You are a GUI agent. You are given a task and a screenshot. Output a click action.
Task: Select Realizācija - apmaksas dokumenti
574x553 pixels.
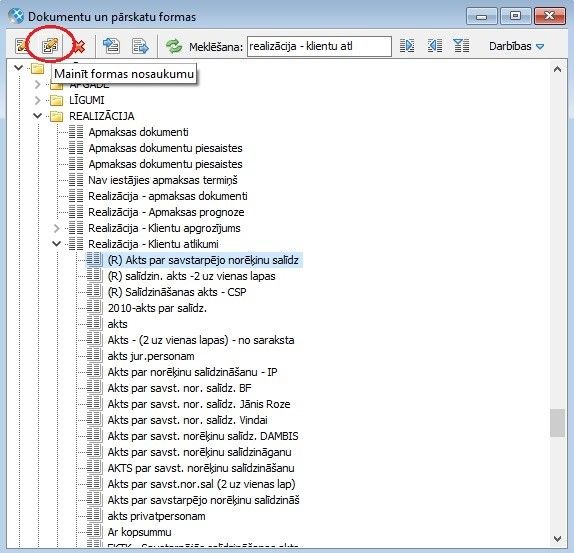tap(168, 196)
